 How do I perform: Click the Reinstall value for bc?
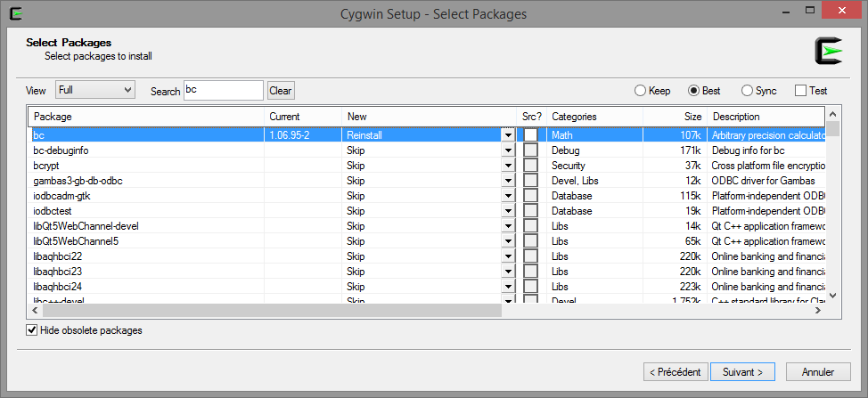(x=364, y=134)
